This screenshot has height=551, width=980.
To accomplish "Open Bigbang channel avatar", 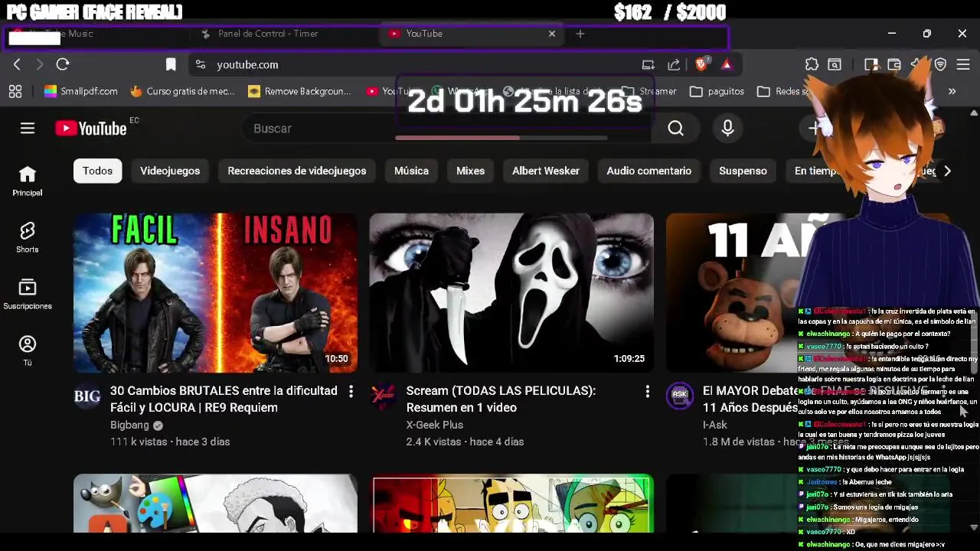I will coord(87,396).
